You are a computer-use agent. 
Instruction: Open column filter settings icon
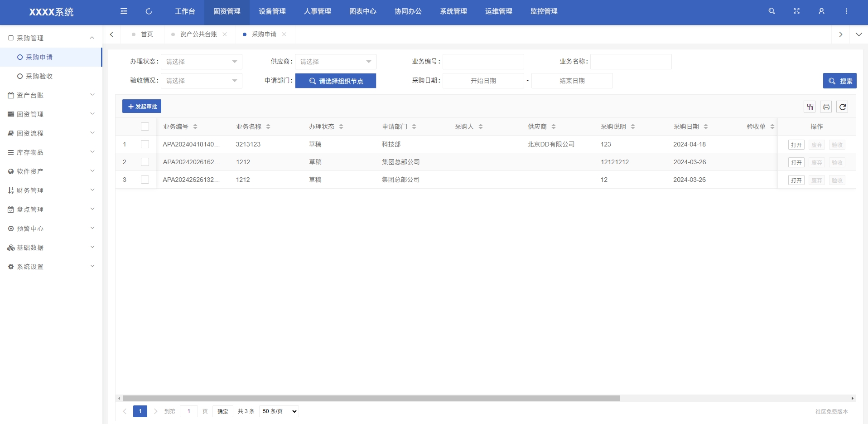810,107
